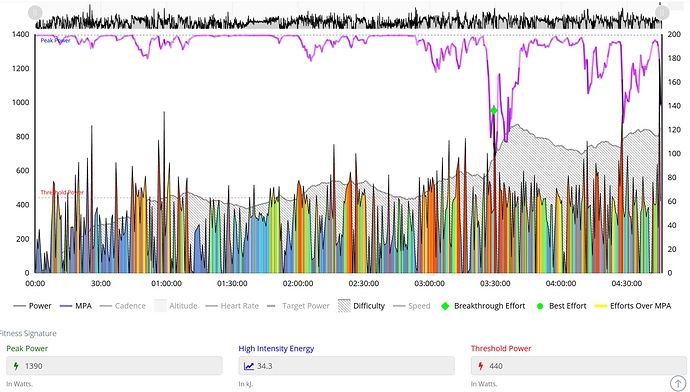Enable the Altitude series in legend
This screenshot has height=392, width=690.
coord(176,306)
